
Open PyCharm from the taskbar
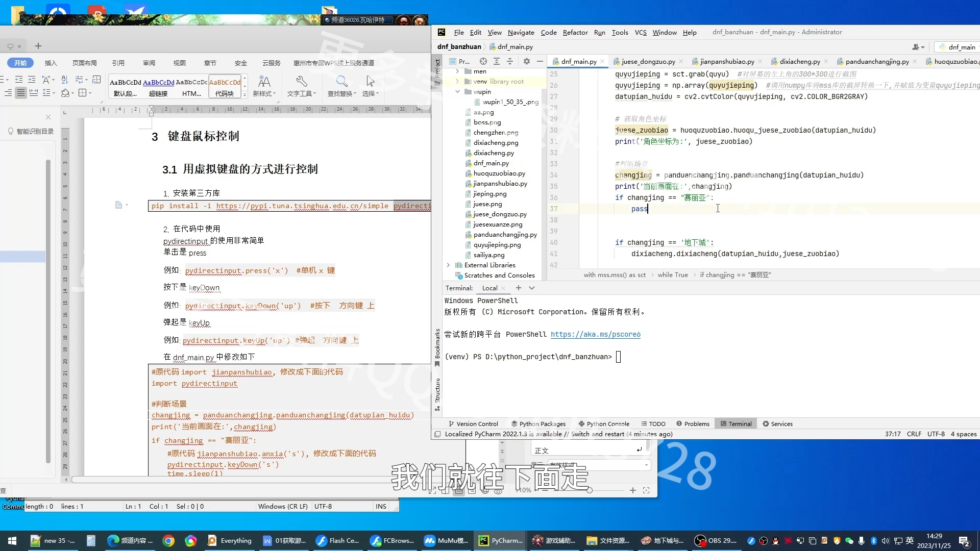tap(500, 541)
